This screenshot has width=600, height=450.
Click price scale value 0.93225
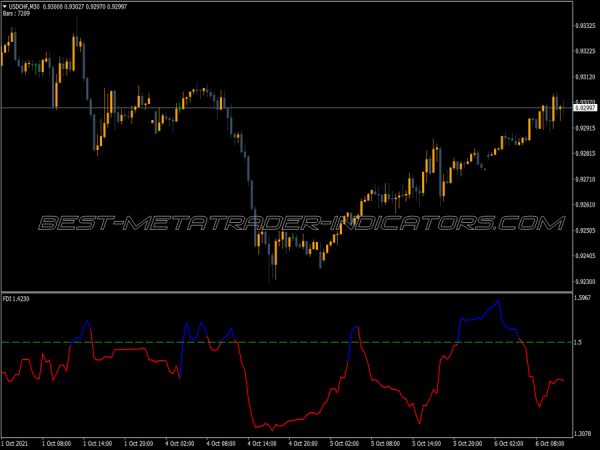tap(585, 51)
